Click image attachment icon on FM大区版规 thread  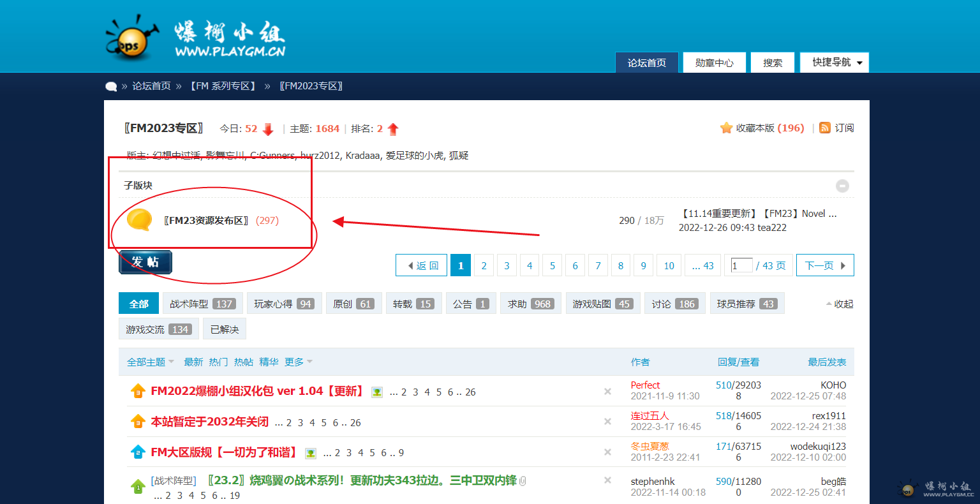point(311,453)
